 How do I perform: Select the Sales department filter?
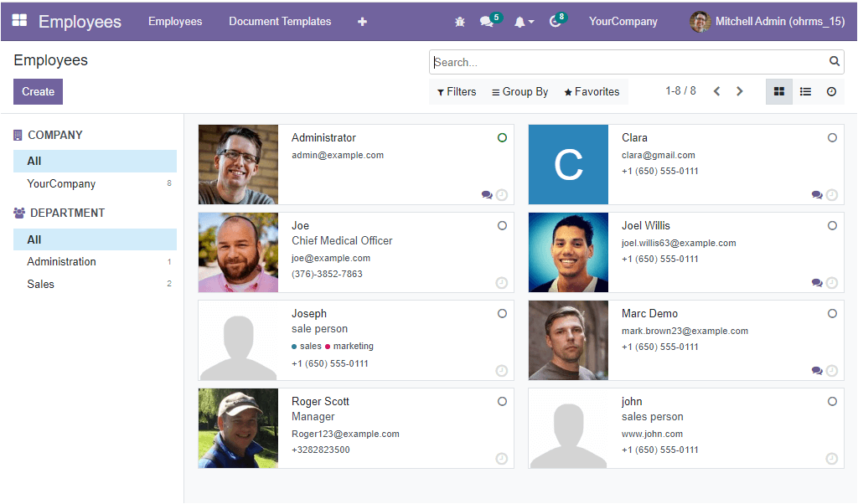tap(40, 284)
